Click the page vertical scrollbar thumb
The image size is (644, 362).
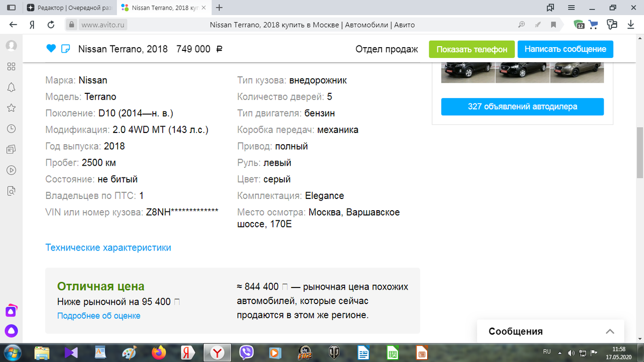click(640, 152)
